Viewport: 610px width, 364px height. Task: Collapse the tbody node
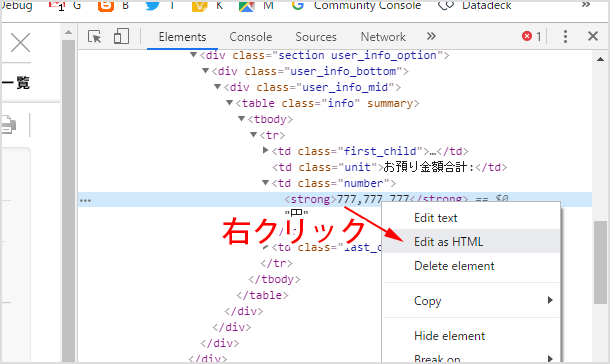(242, 119)
